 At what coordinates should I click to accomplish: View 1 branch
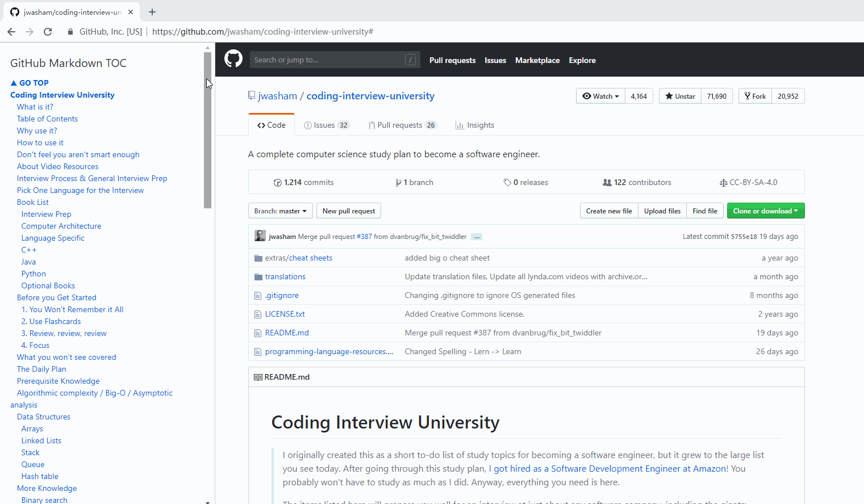415,183
